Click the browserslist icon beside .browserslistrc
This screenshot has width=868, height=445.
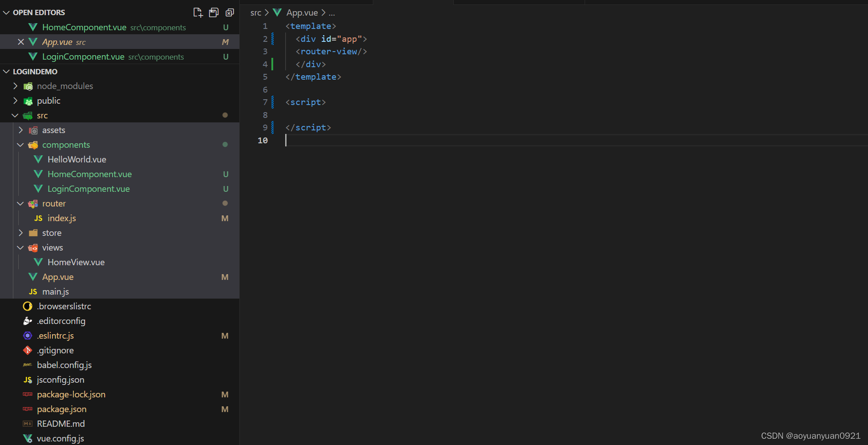pyautogui.click(x=28, y=306)
